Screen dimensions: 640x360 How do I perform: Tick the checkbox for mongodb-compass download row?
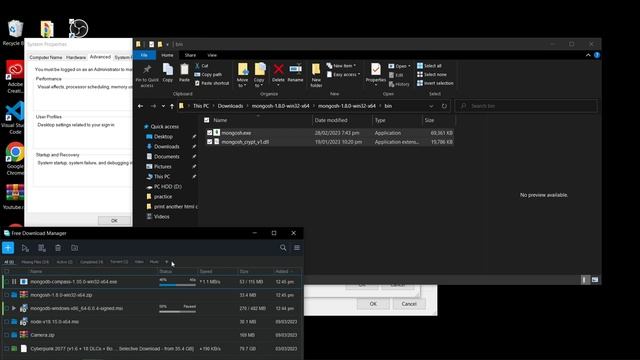click(x=7, y=282)
